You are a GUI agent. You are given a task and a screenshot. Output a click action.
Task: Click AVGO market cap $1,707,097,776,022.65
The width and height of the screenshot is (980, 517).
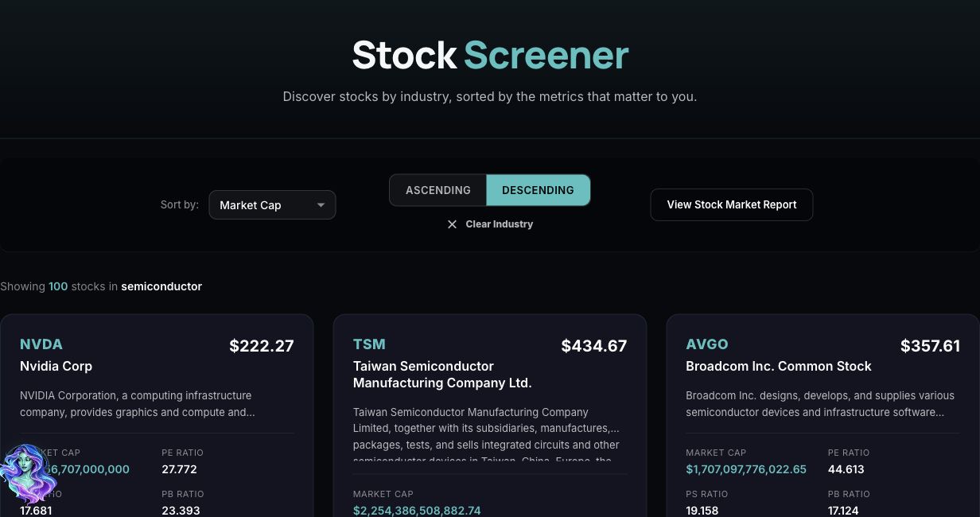746,469
